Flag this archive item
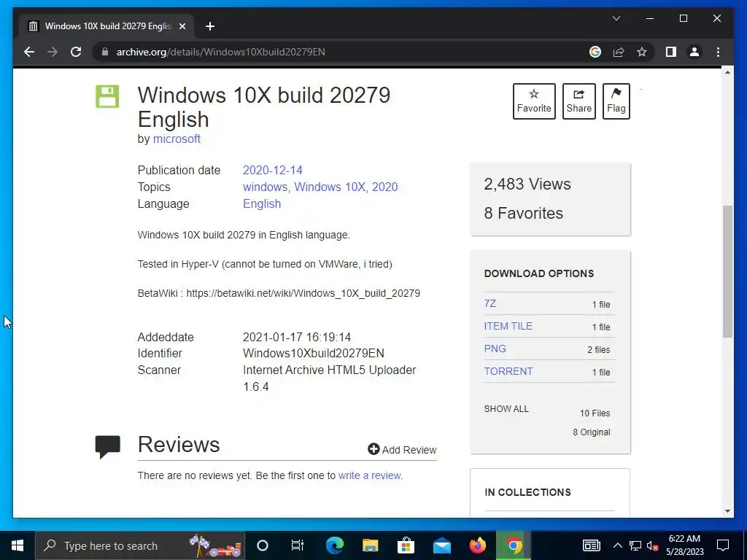 click(x=616, y=101)
